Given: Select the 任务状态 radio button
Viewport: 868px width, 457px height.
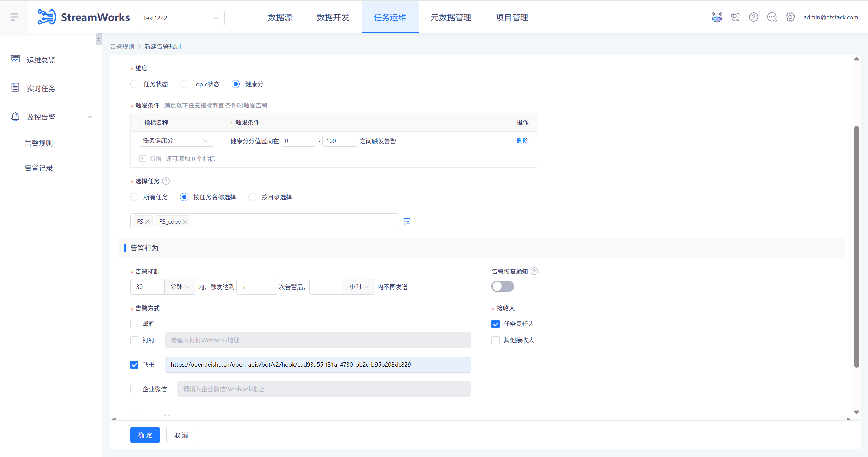Looking at the screenshot, I should pyautogui.click(x=134, y=84).
